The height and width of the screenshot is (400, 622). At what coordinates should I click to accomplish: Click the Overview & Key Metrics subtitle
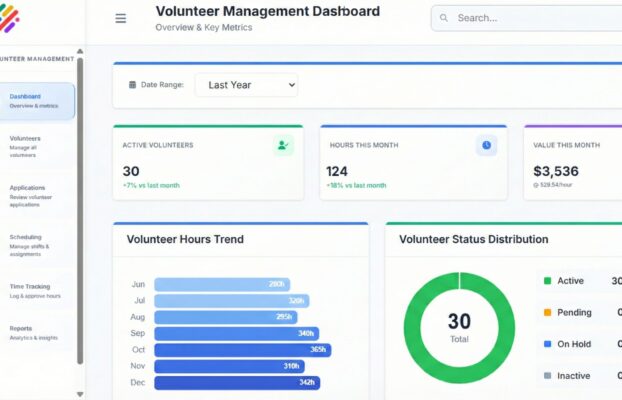[x=204, y=27]
